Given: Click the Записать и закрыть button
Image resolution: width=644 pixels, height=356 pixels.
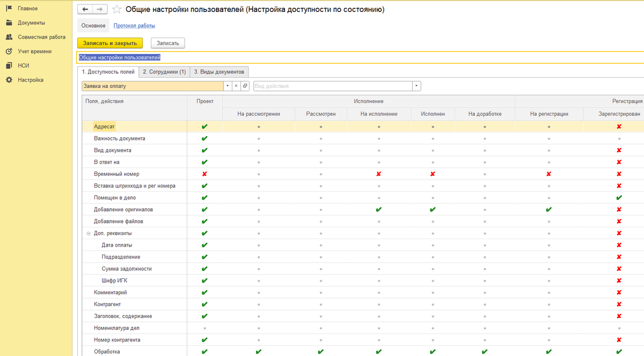Looking at the screenshot, I should tap(109, 43).
